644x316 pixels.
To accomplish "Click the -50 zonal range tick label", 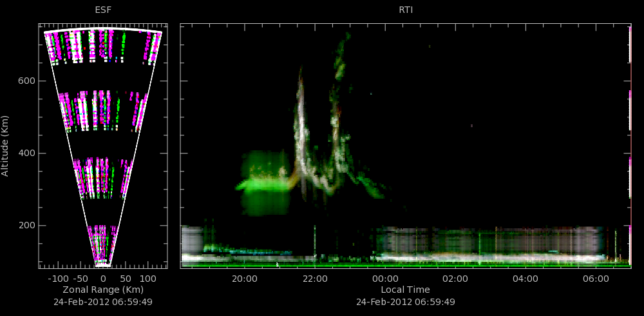I will 81,279.
